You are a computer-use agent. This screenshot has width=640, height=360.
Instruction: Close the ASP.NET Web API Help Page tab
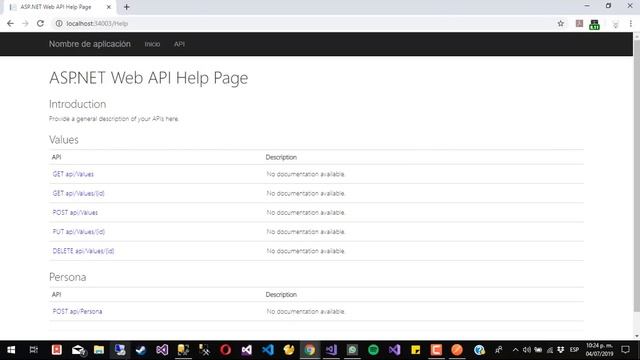coord(109,7)
